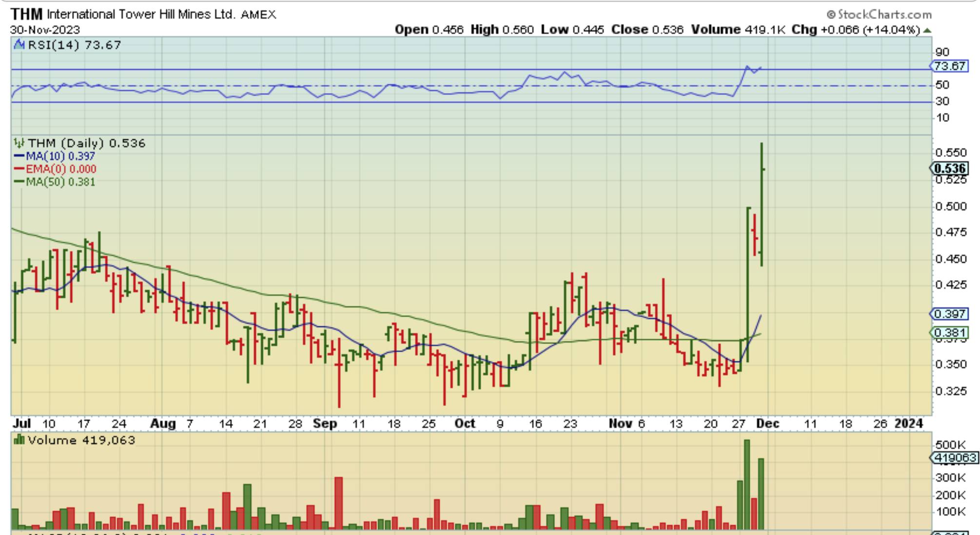The image size is (980, 535).
Task: Click the 0.397 MA(10) price axis tag
Action: click(x=949, y=314)
